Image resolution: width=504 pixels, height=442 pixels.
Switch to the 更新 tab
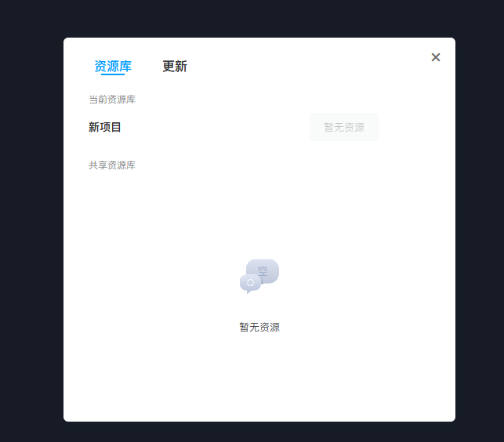[x=175, y=67]
